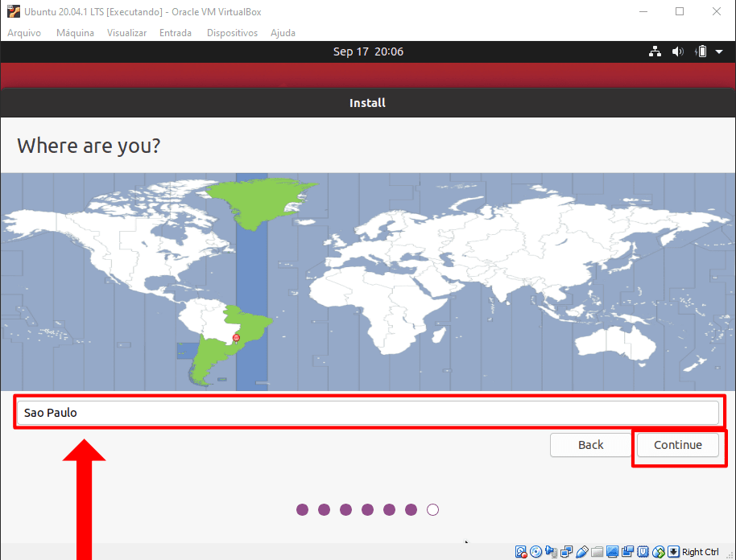The image size is (736, 560).
Task: Open the Ajuda menu
Action: tap(283, 33)
